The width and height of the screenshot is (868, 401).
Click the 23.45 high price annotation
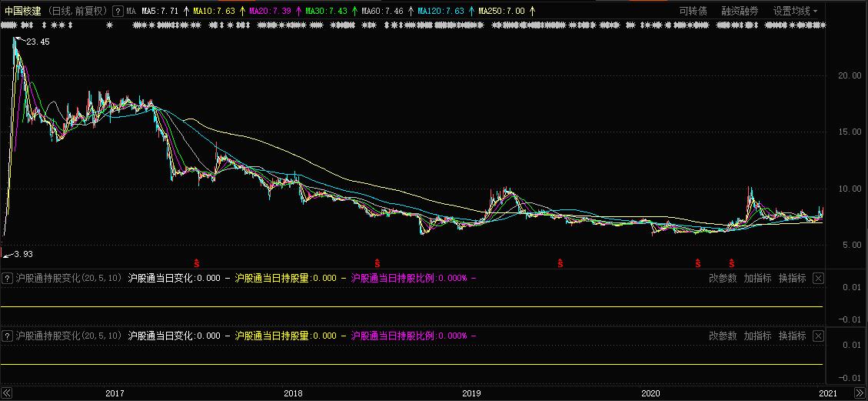[x=38, y=42]
